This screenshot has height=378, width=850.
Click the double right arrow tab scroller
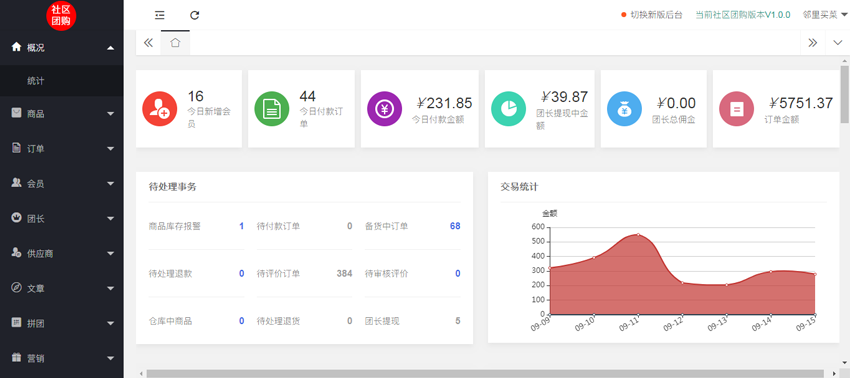point(813,43)
